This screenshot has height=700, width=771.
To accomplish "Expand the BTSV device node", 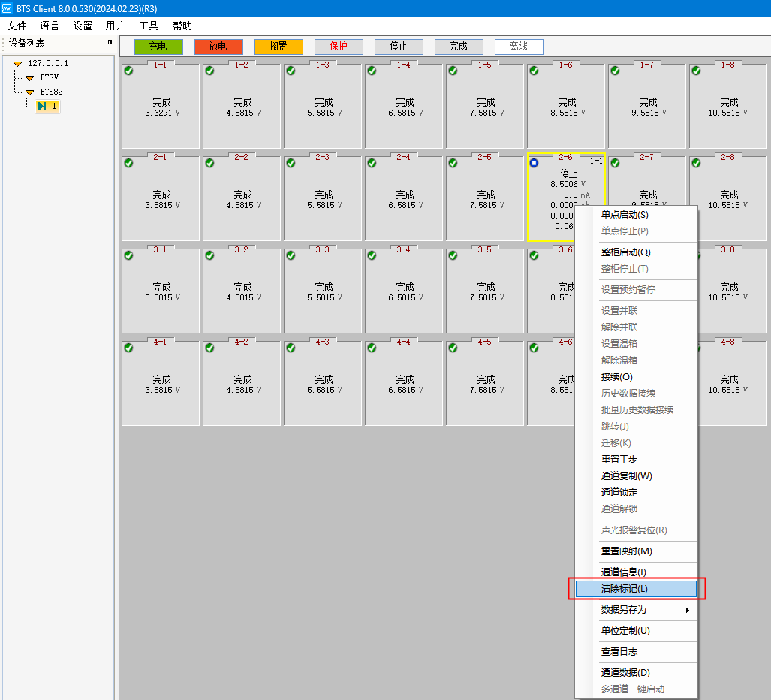I will pos(29,77).
